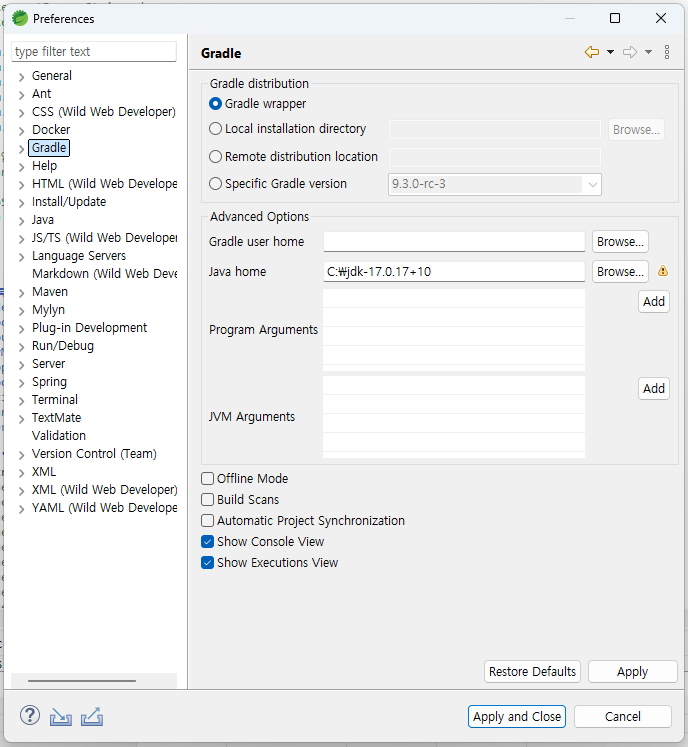Click the export preferences icon
This screenshot has height=747, width=688.
click(x=92, y=717)
